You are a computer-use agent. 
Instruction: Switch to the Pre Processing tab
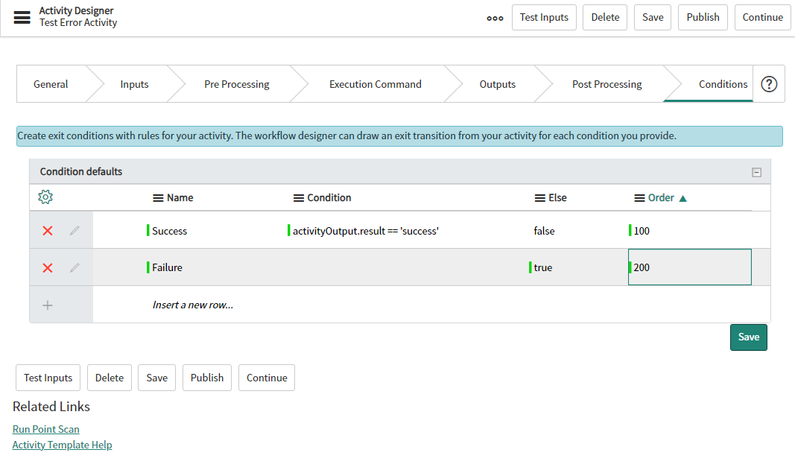(x=237, y=84)
